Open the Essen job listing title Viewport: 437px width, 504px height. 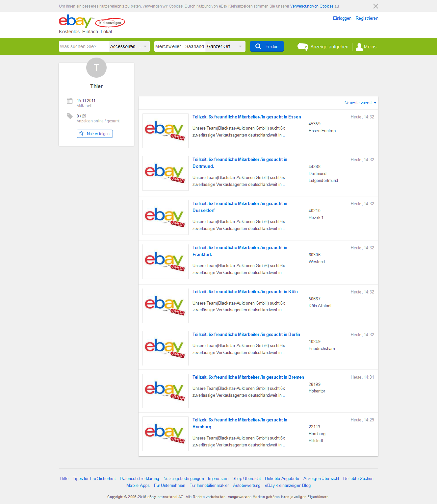247,117
